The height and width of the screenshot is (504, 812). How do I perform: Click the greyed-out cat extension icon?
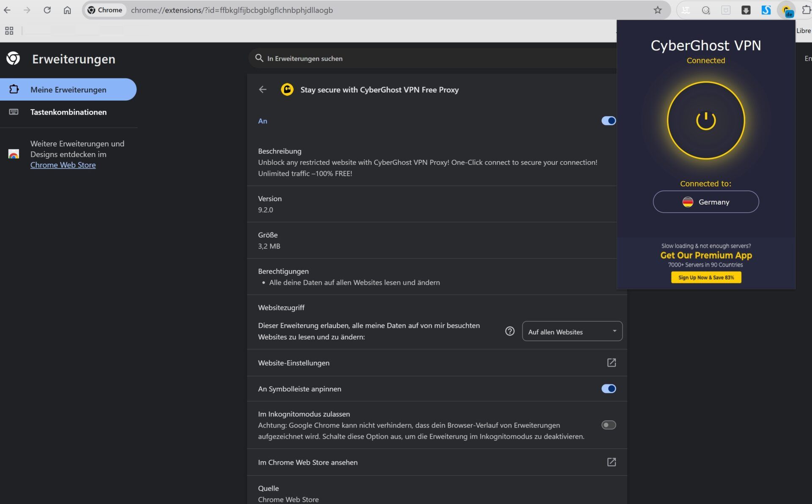726,10
